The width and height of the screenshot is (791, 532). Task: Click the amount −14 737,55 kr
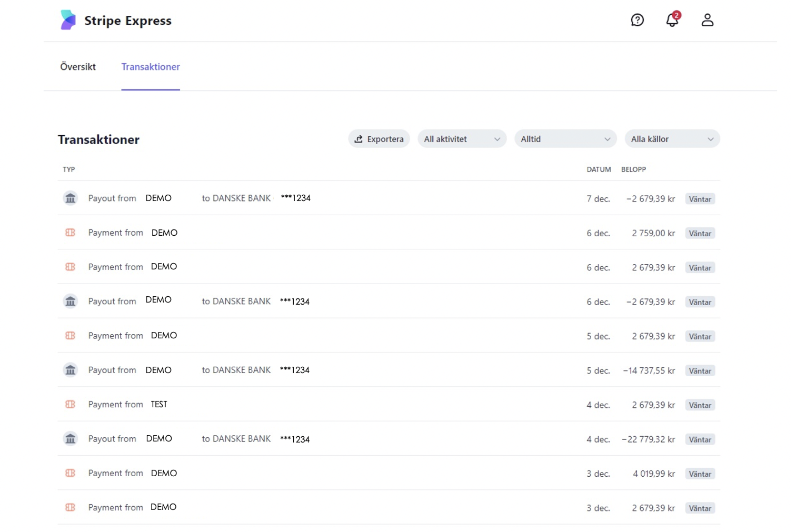649,371
